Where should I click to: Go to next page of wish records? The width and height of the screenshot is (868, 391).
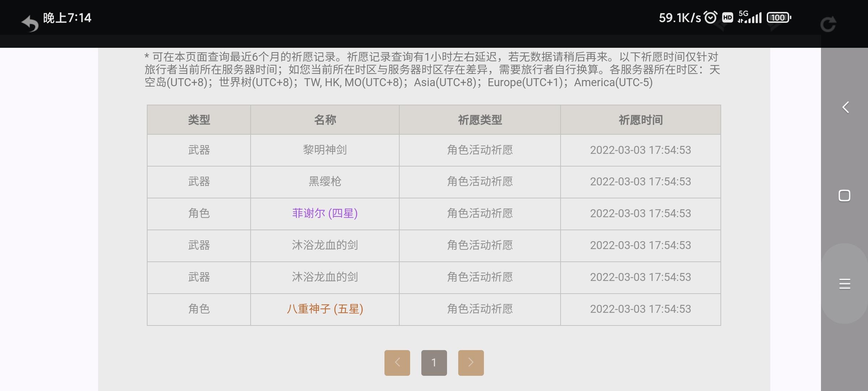[x=471, y=362]
